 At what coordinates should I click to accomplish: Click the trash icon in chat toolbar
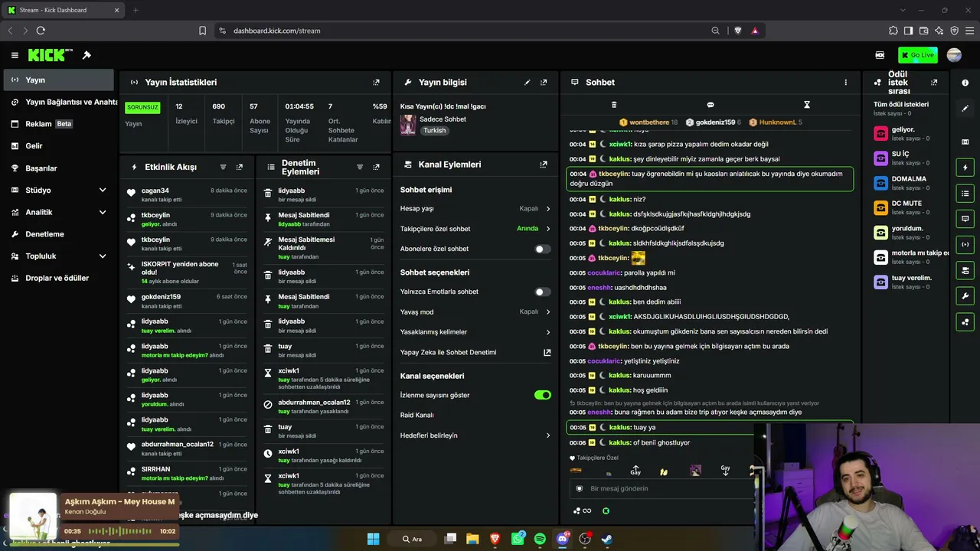(x=614, y=105)
